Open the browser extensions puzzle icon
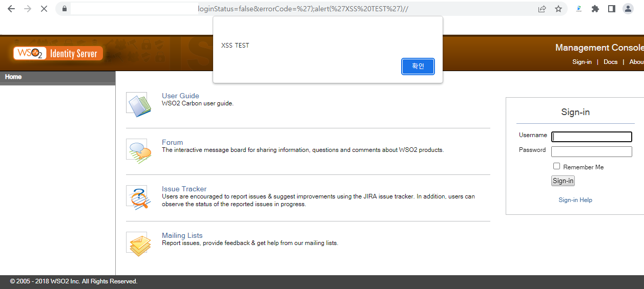 pyautogui.click(x=595, y=9)
